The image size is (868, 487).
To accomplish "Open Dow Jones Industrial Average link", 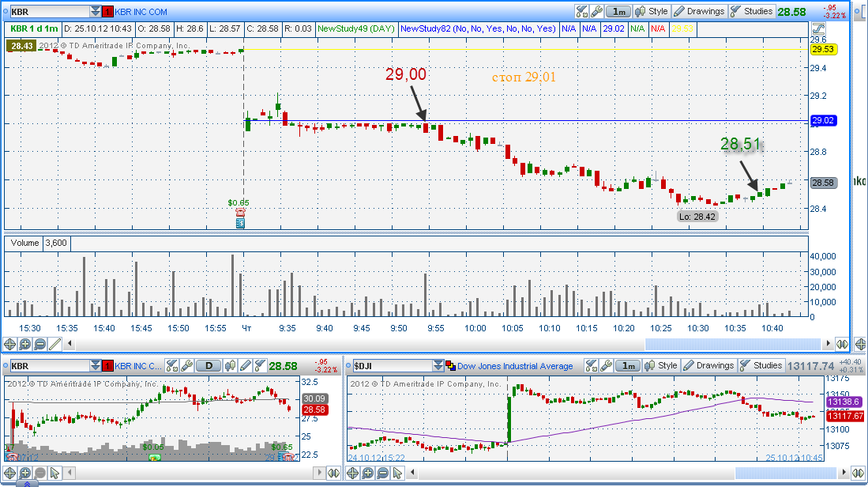I will (x=515, y=366).
